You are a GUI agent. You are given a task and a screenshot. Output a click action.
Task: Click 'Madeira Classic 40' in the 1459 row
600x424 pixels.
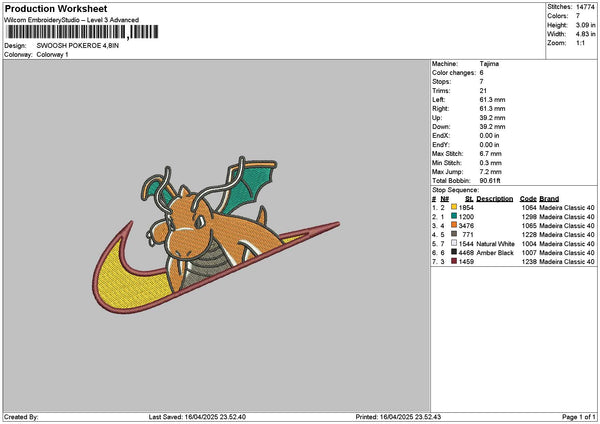(x=567, y=262)
